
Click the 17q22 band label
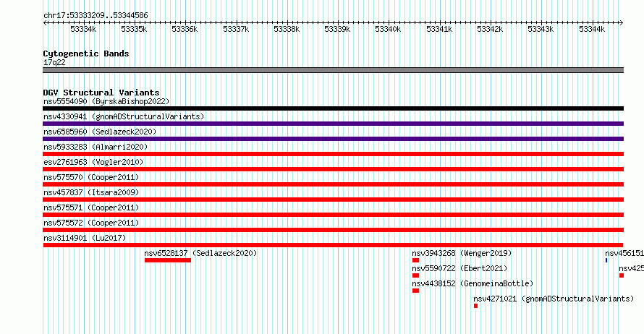pos(54,62)
